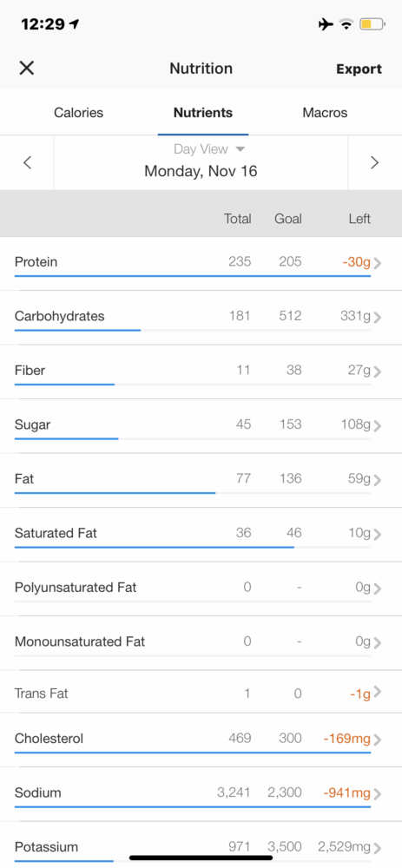The height and width of the screenshot is (868, 402).
Task: Expand Trans Fat row chevron
Action: click(x=378, y=692)
